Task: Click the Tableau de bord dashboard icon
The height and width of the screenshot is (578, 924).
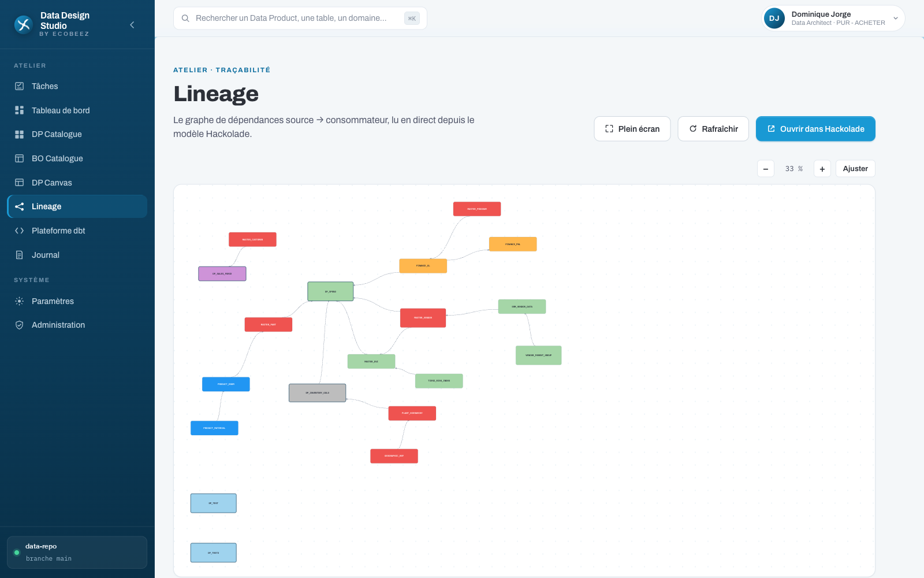Action: pyautogui.click(x=19, y=110)
